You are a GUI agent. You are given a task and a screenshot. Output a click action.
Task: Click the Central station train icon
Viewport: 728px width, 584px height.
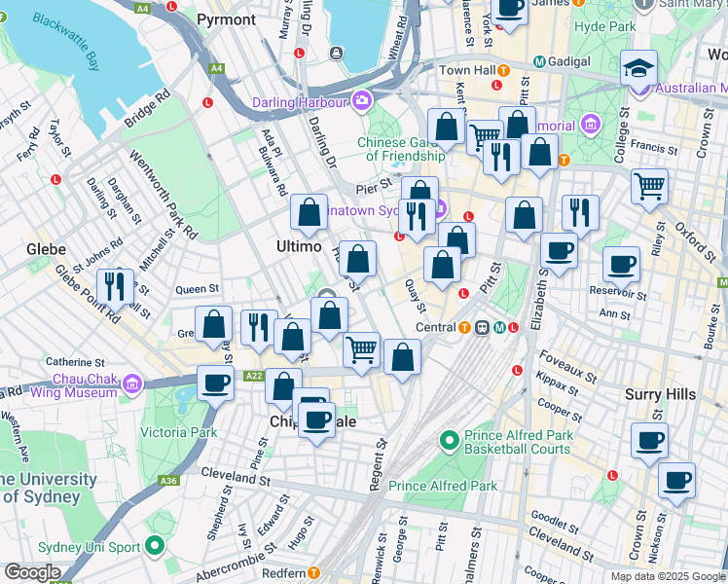[x=482, y=327]
